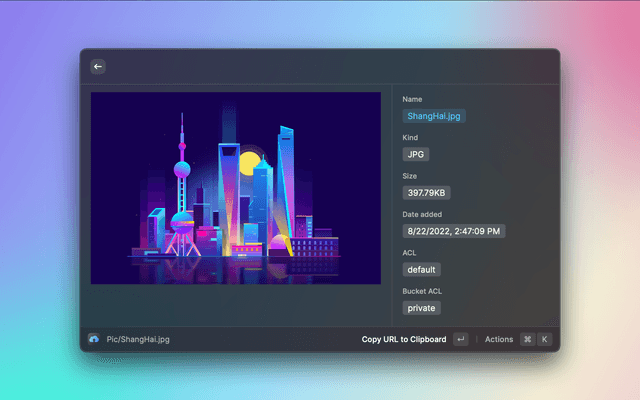Select the ShangHai.jpg name tag
Screen dimensions: 640x400
coord(434,116)
